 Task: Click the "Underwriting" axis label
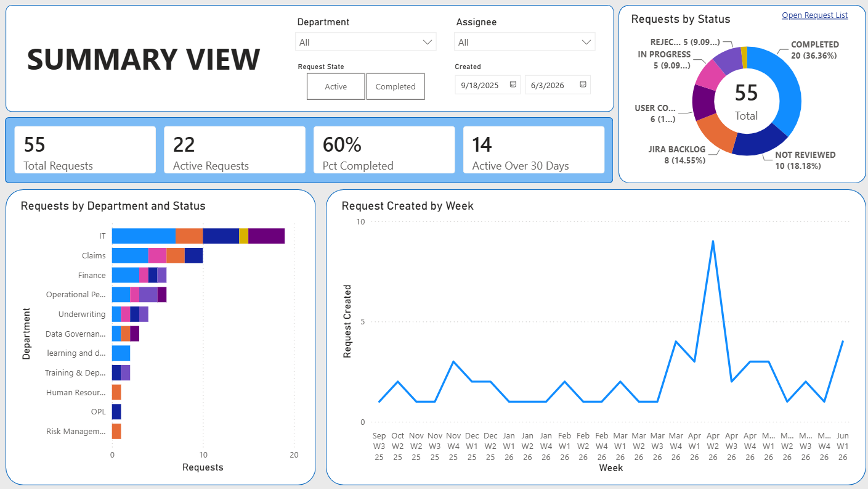(x=82, y=314)
